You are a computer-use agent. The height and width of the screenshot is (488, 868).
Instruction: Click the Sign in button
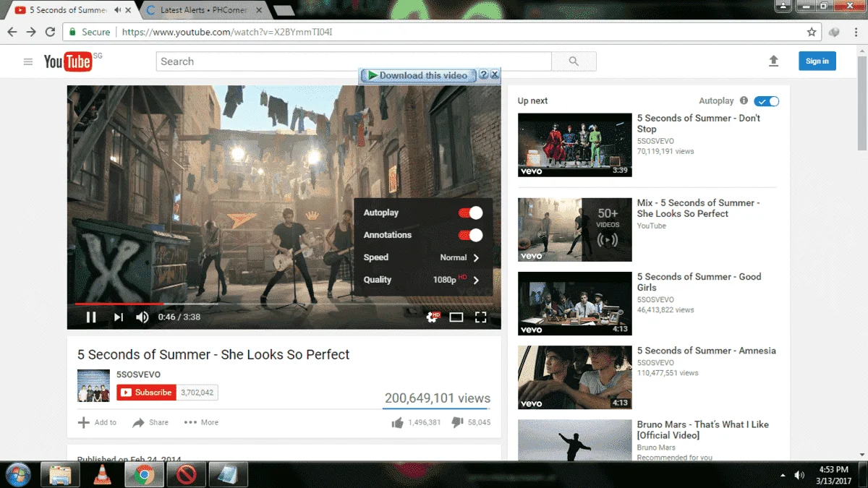point(817,61)
